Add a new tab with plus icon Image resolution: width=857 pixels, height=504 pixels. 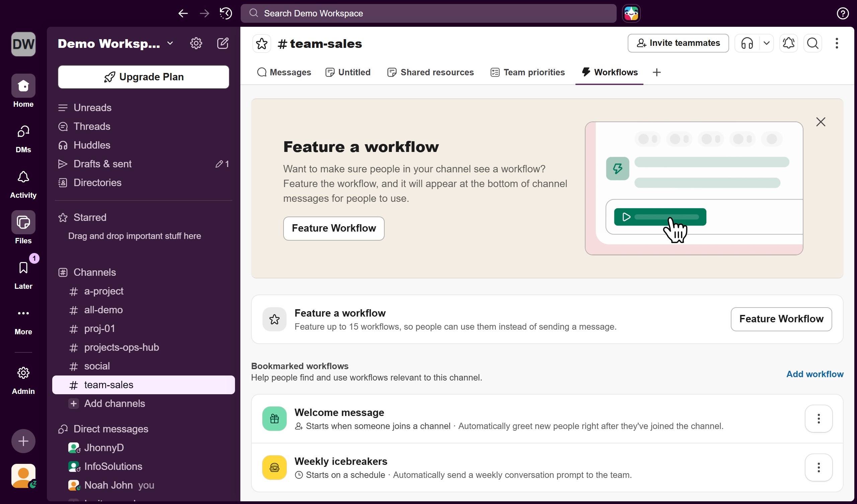tap(657, 72)
